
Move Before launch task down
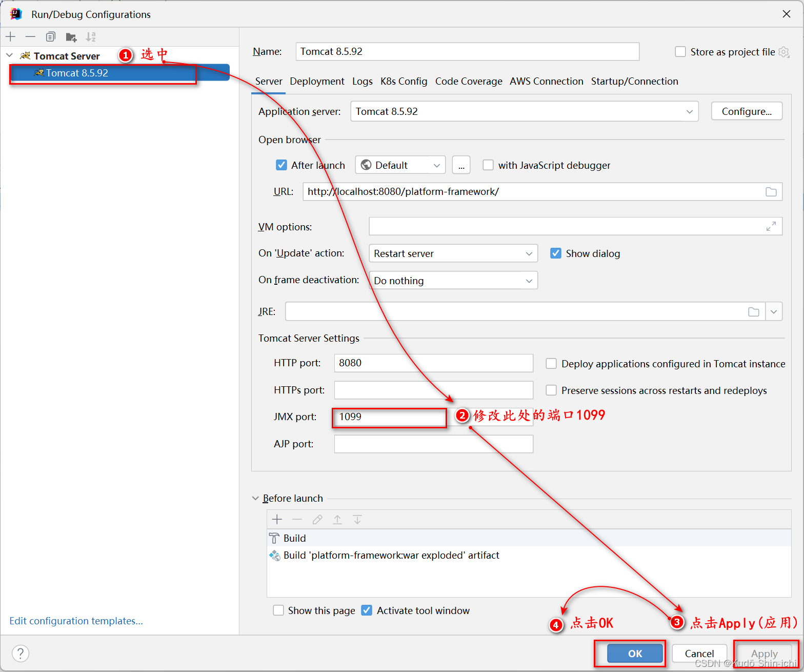coord(357,519)
